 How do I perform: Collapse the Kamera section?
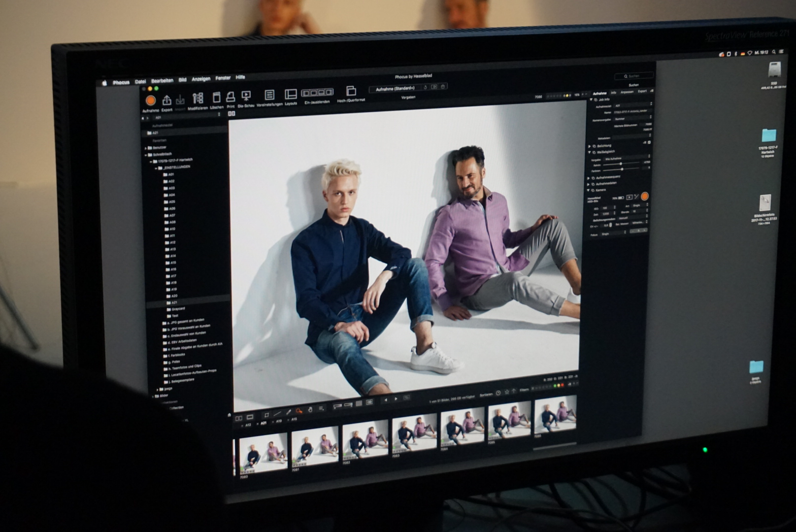(x=588, y=190)
